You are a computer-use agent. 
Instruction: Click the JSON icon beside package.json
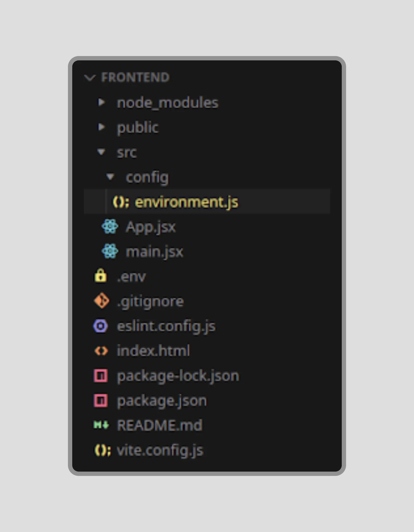tap(101, 400)
